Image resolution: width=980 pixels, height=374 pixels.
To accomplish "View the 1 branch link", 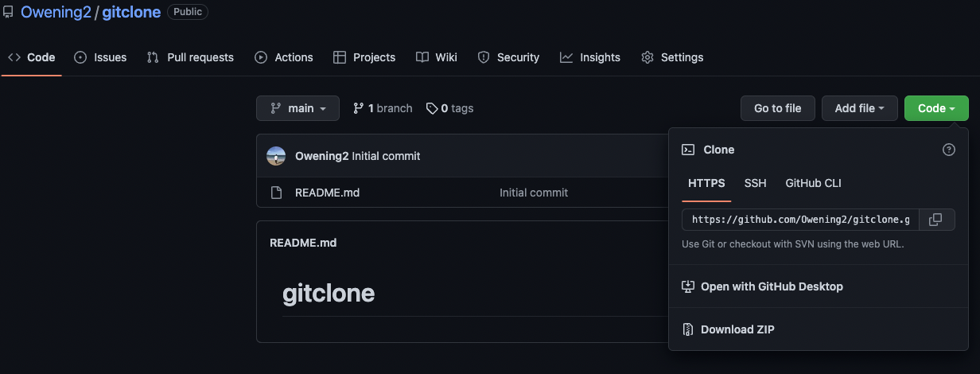I will click(383, 108).
